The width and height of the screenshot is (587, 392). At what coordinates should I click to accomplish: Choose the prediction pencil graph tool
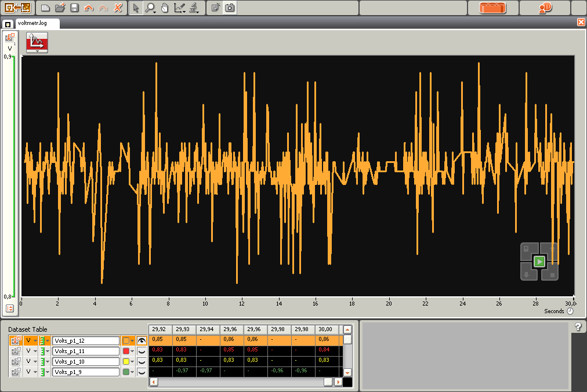coord(180,8)
